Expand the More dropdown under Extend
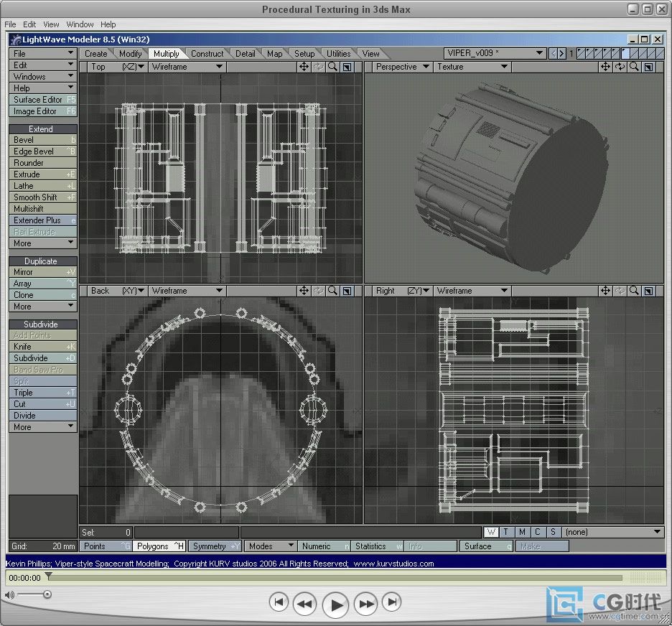This screenshot has width=672, height=626. click(x=43, y=243)
